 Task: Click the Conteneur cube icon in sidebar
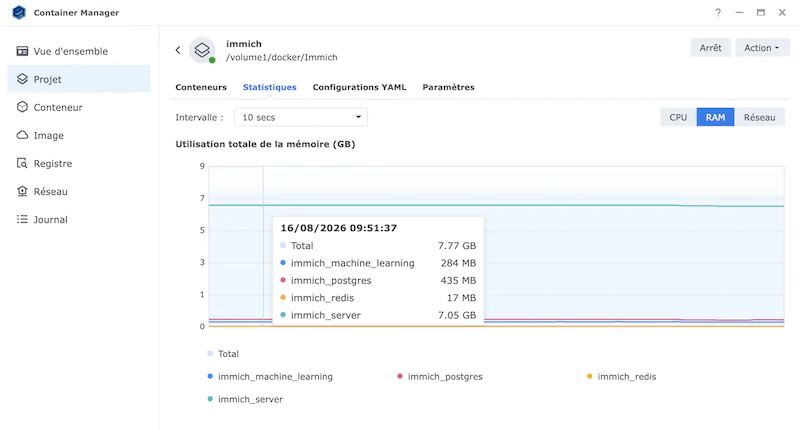click(x=22, y=107)
